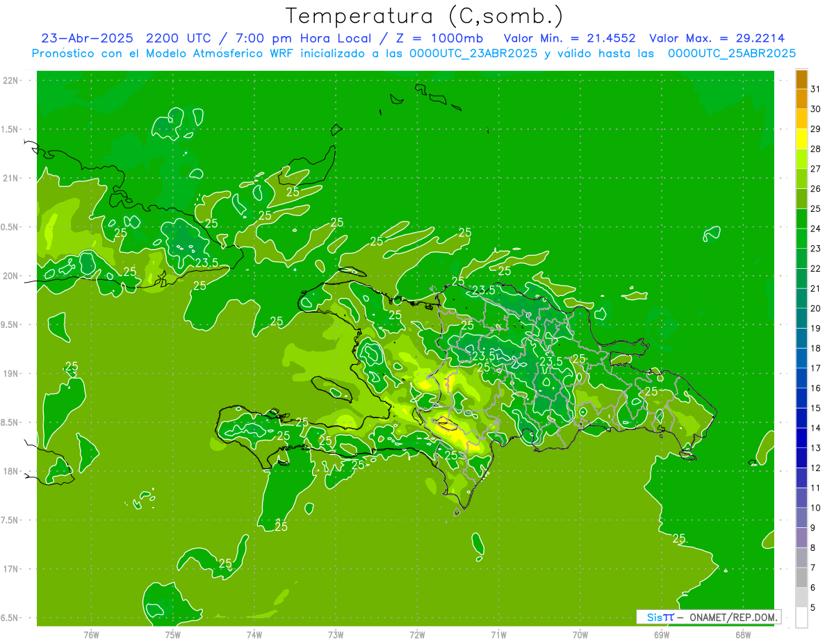Click the '17' label on the color scale
Image resolution: width=834 pixels, height=644 pixels.
pos(816,368)
